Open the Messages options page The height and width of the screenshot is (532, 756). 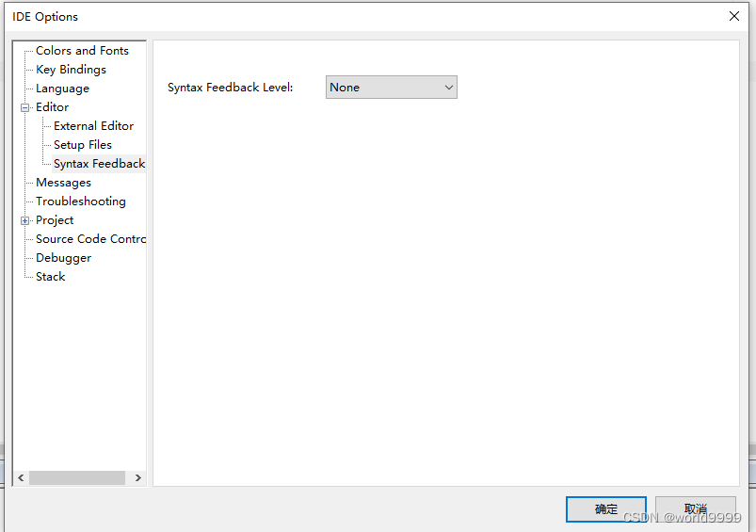click(63, 183)
